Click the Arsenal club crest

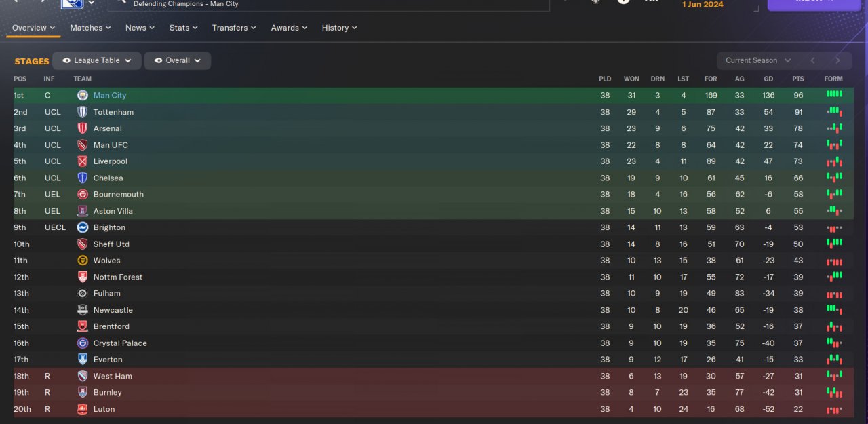tap(83, 128)
